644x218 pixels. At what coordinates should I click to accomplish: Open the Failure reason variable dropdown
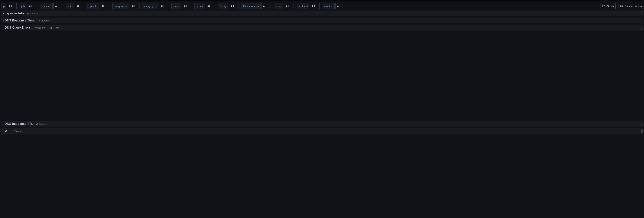[x=266, y=6]
